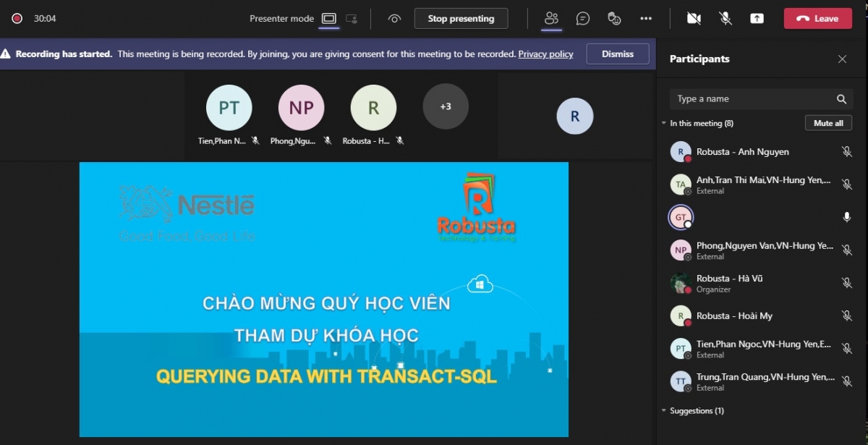
Task: Select the first Presenter mode layout icon
Action: click(x=329, y=19)
